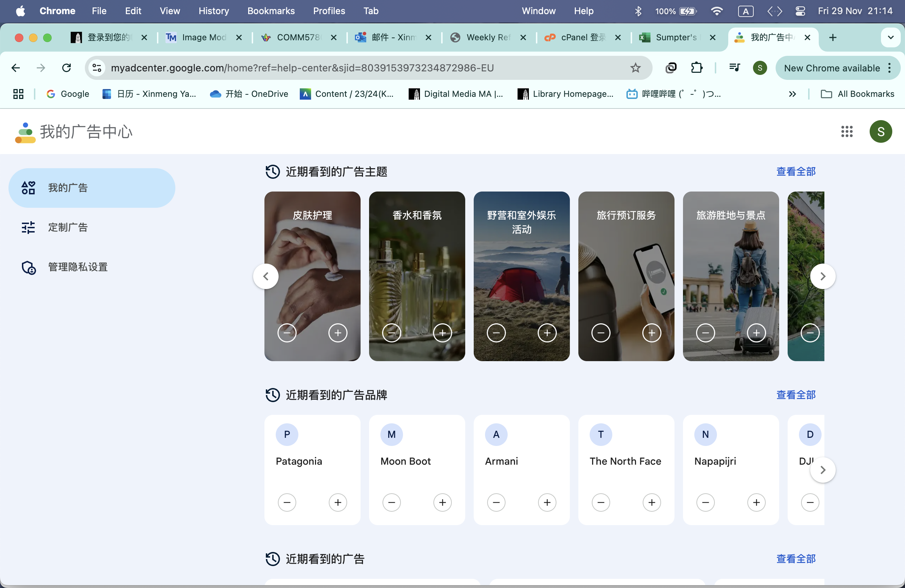
Task: Click the site information icon in address bar
Action: tap(97, 68)
